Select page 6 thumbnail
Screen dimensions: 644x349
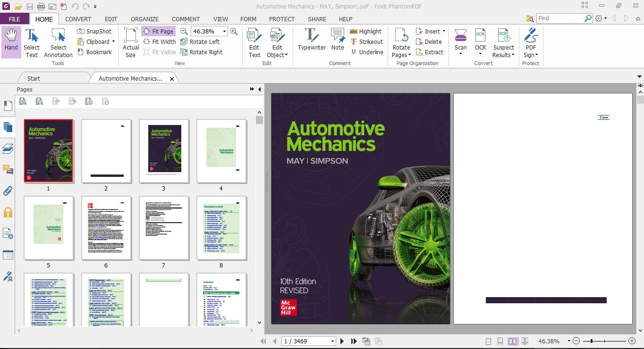[106, 228]
